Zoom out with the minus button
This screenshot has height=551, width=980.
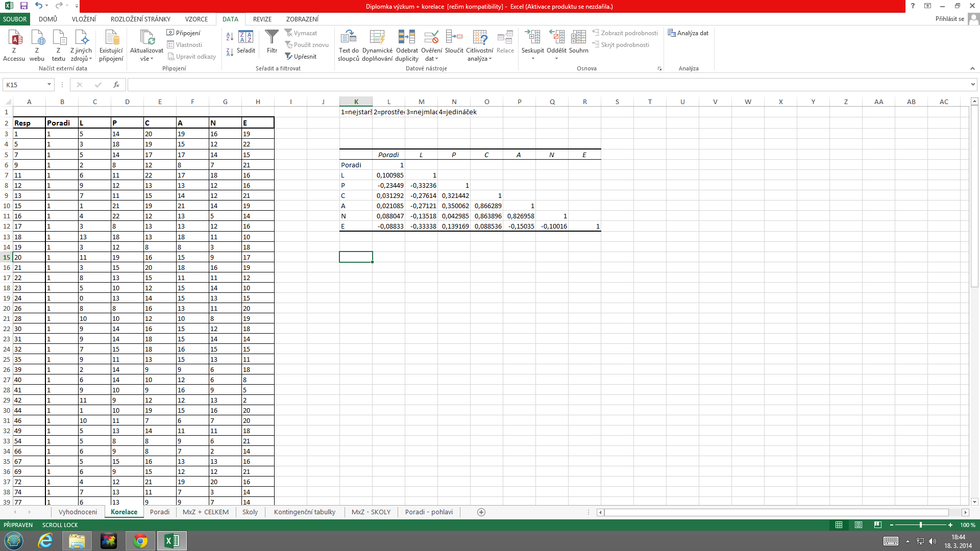tap(892, 525)
